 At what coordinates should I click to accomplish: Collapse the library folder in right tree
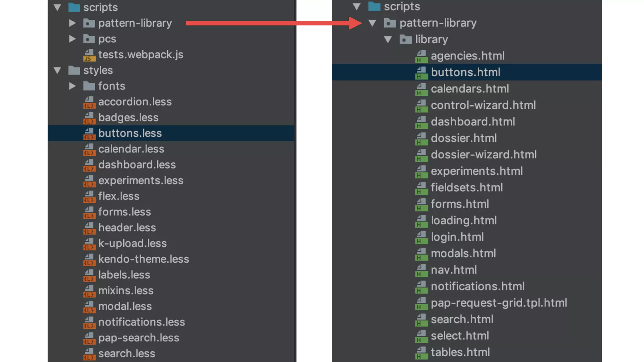point(388,40)
